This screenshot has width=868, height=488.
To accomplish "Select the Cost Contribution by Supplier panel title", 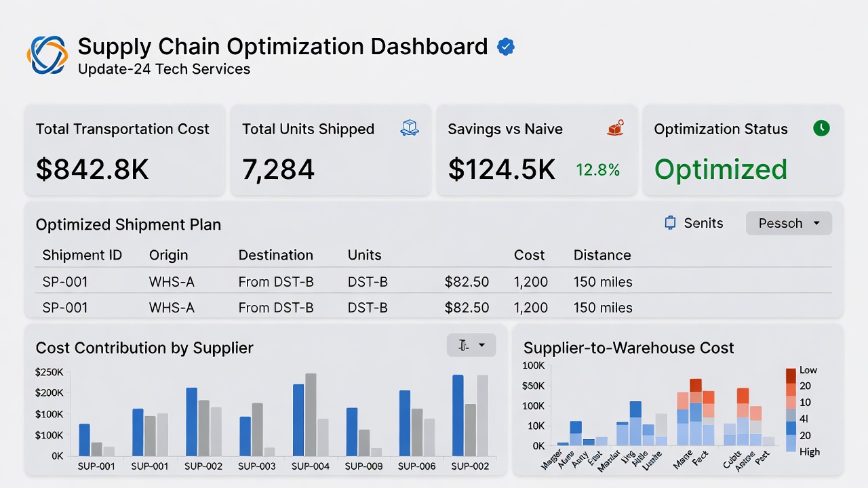I will (x=144, y=348).
